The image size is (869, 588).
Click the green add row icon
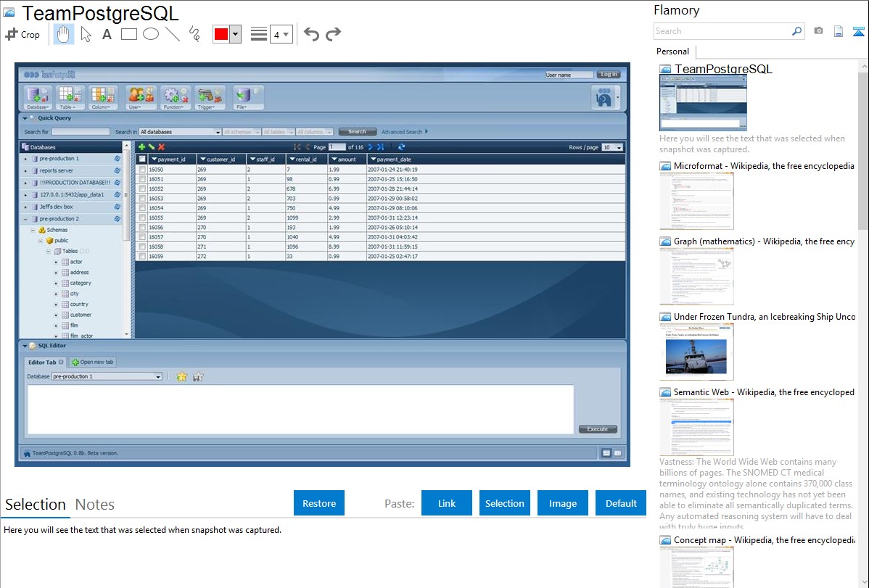pos(142,147)
